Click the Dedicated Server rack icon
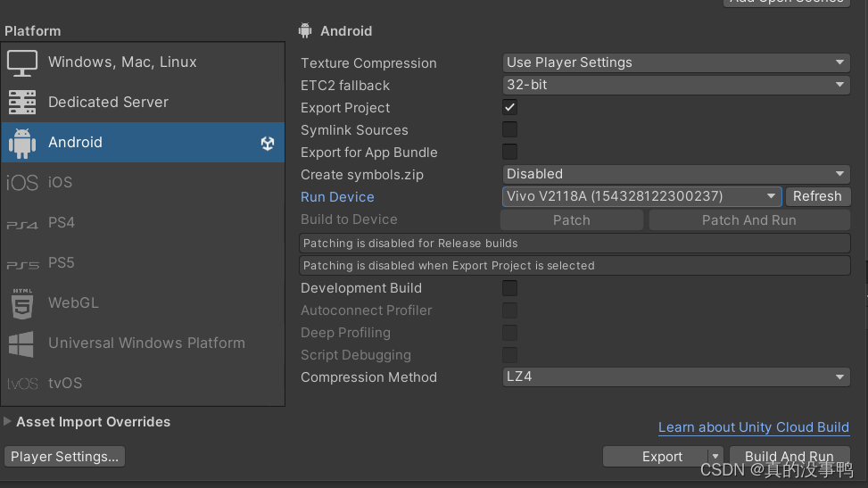Viewport: 868px width, 488px height. pos(22,103)
